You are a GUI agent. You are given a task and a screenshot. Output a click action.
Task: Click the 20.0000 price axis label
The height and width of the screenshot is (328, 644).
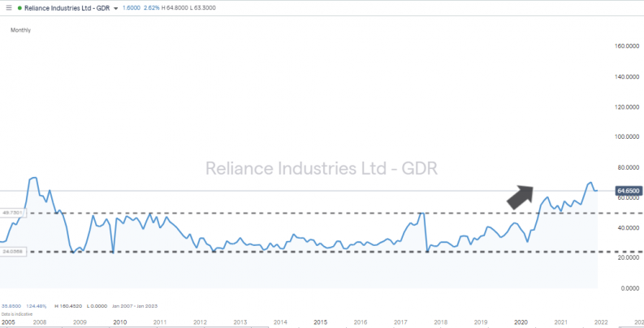coord(629,258)
